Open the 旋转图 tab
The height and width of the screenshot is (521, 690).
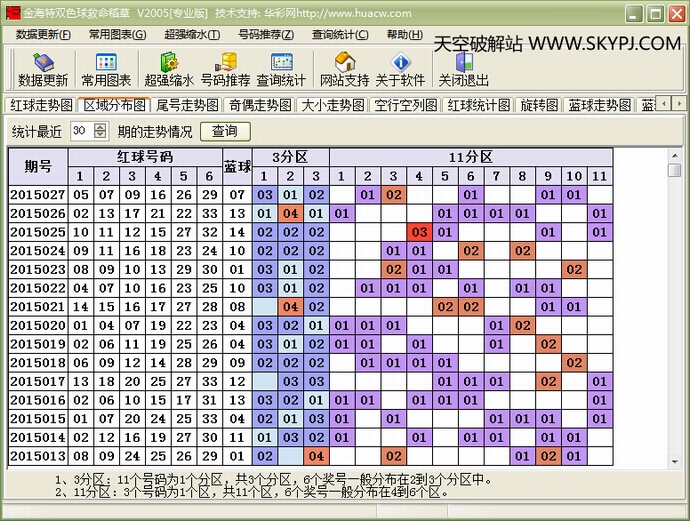pos(539,105)
